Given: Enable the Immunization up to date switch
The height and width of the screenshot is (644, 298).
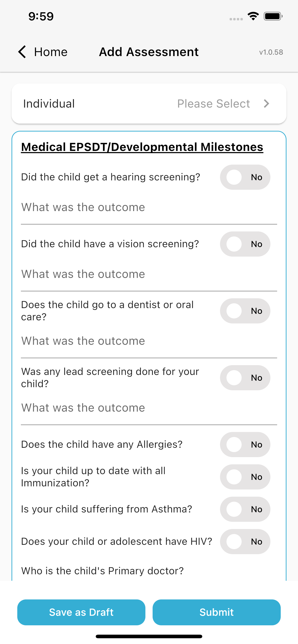Looking at the screenshot, I should [245, 477].
